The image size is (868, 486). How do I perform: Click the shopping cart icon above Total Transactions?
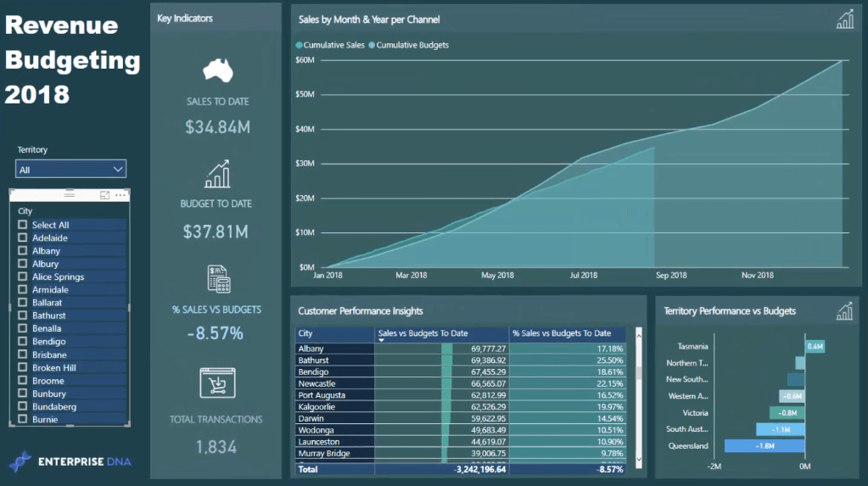pyautogui.click(x=217, y=383)
